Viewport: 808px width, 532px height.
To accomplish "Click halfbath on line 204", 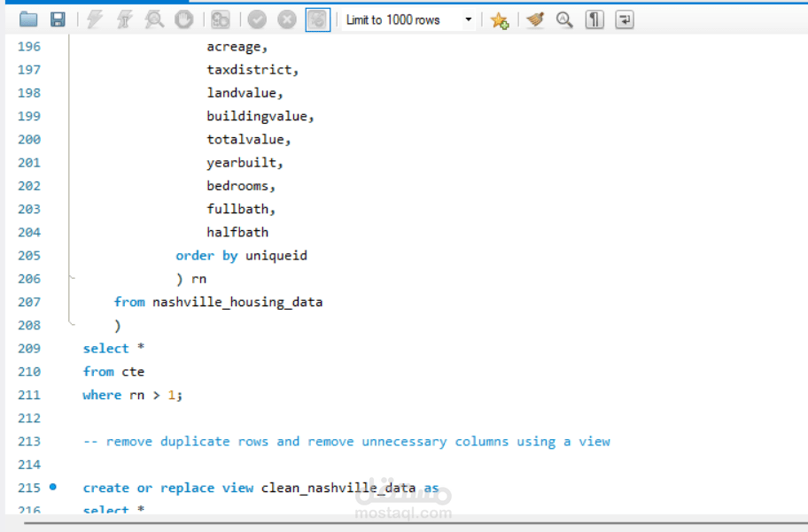I will (x=237, y=232).
